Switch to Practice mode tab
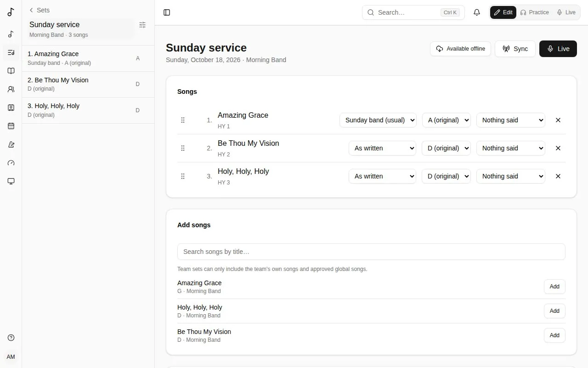 coord(534,12)
